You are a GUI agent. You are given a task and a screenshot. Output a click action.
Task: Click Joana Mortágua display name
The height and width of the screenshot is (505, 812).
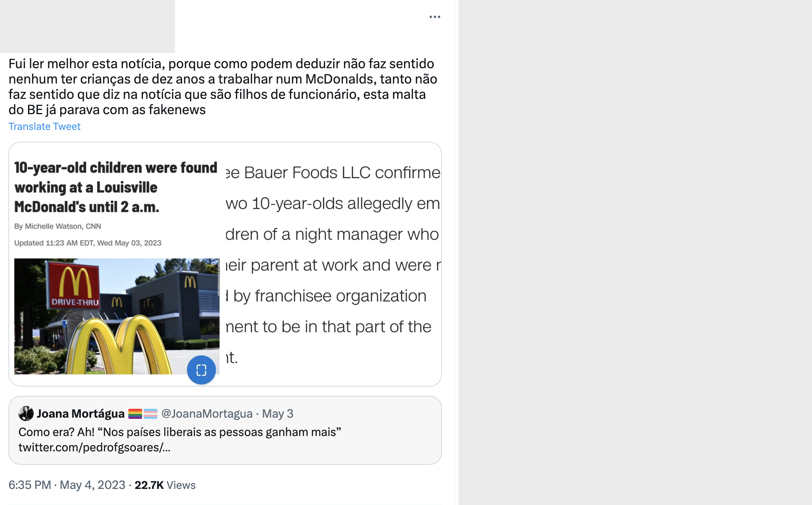[80, 414]
